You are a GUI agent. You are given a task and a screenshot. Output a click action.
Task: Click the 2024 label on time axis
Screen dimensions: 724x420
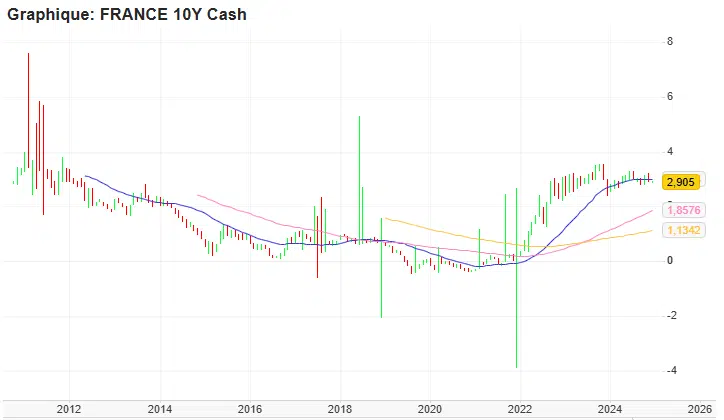pos(610,409)
